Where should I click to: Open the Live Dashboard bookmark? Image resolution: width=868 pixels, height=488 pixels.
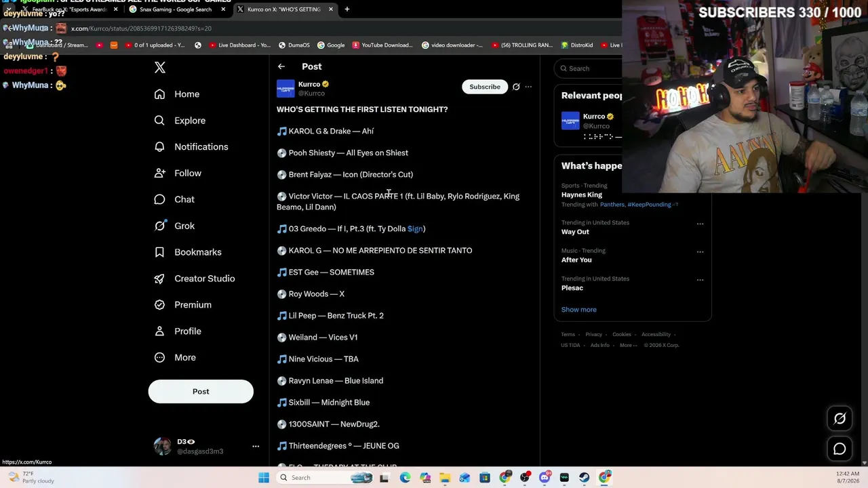pyautogui.click(x=239, y=45)
